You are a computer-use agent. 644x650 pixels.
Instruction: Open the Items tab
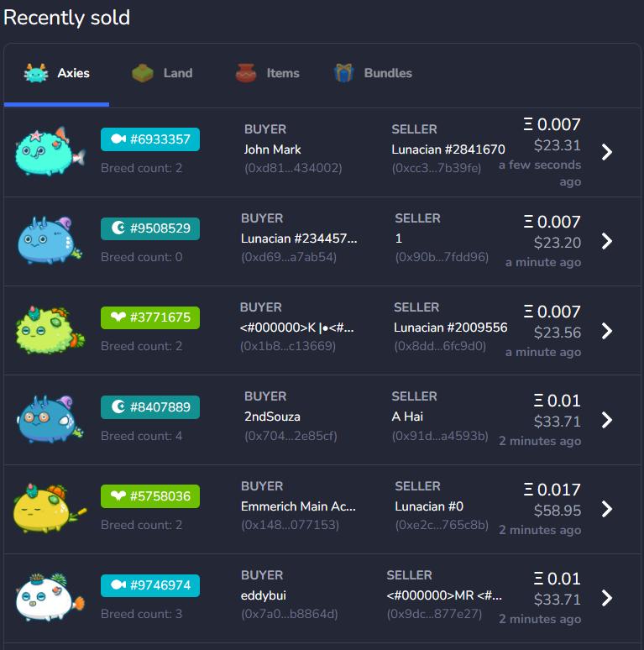tap(267, 73)
